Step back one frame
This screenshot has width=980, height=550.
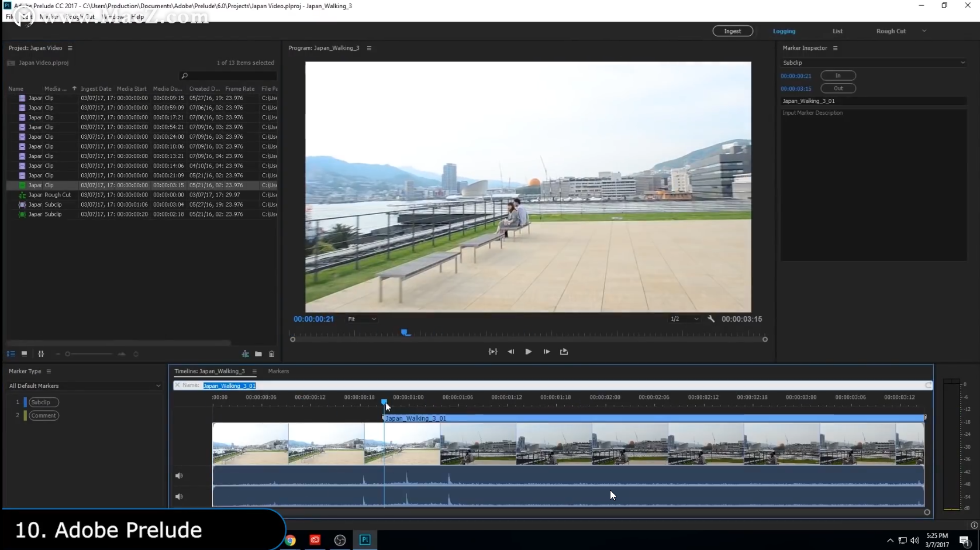click(x=510, y=352)
